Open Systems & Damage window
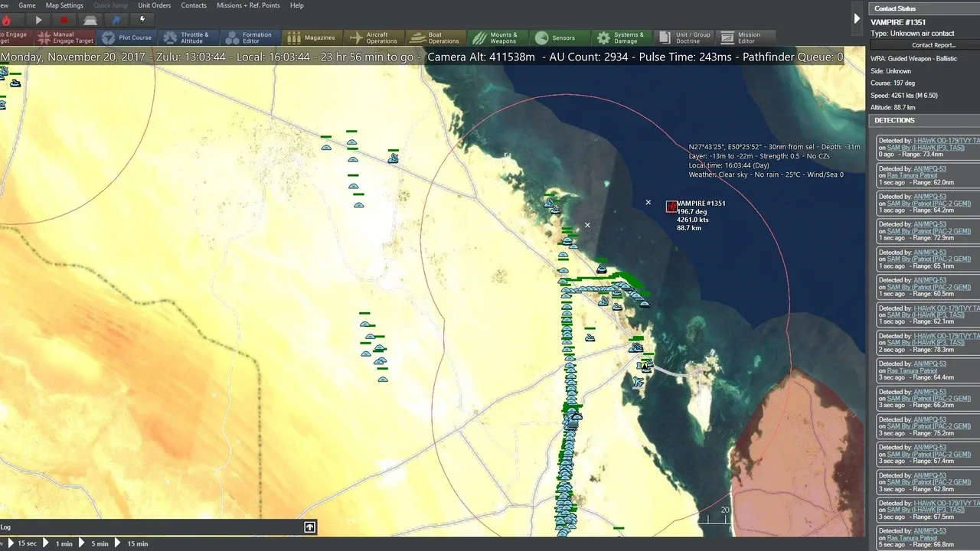 [x=620, y=37]
